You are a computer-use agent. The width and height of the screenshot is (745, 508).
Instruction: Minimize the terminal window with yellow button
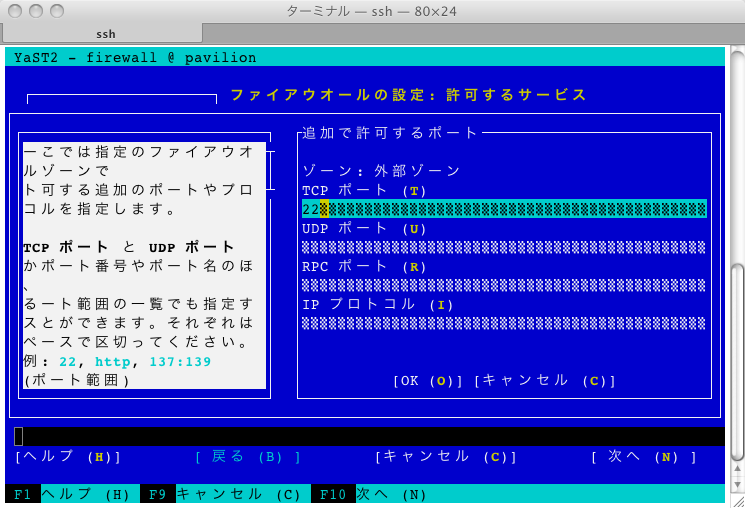pyautogui.click(x=36, y=12)
